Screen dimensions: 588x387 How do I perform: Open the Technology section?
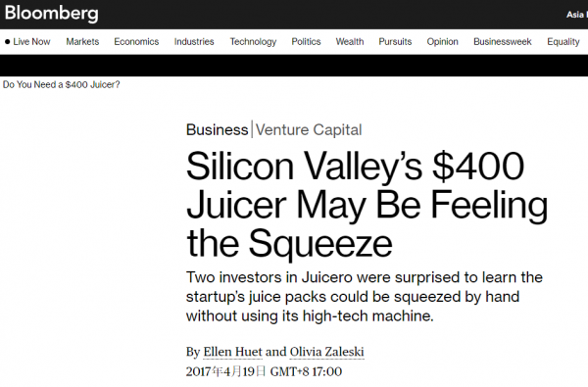(x=253, y=41)
